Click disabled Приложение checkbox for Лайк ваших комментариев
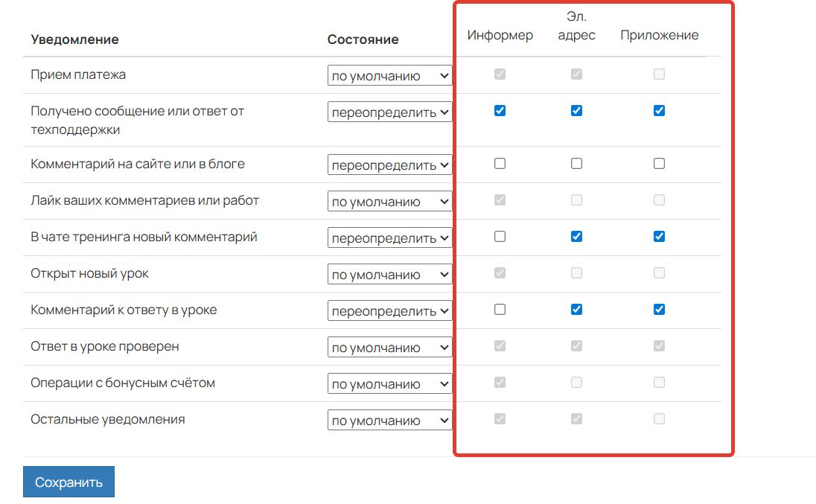This screenshot has height=504, width=816. (659, 200)
